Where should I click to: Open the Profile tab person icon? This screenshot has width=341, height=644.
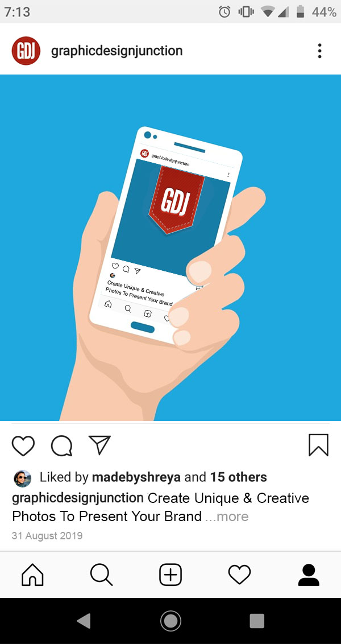coord(309,575)
